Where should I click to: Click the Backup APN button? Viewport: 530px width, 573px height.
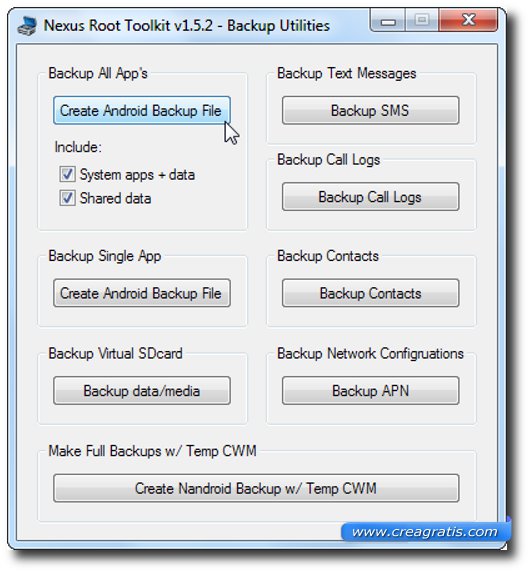(370, 391)
